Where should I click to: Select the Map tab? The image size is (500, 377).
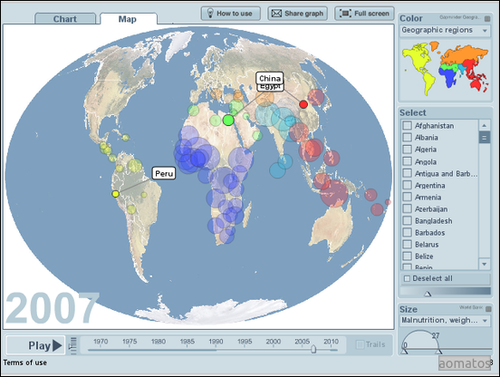click(x=128, y=19)
